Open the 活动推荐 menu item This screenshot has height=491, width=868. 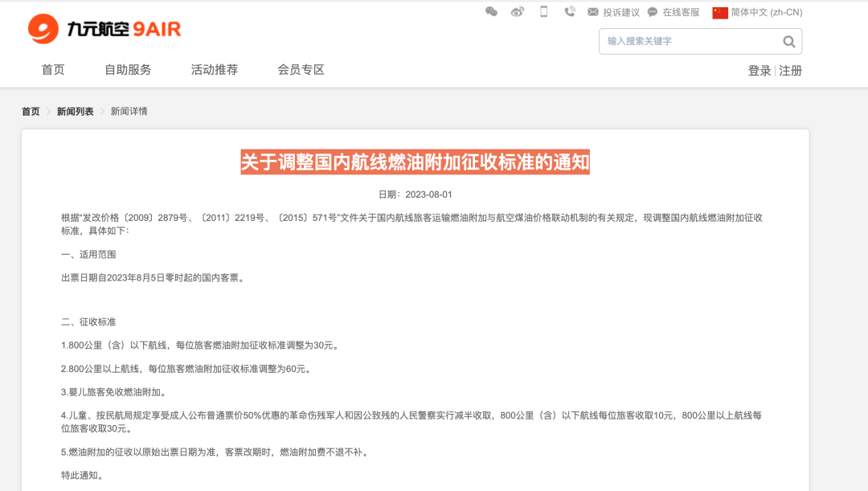[214, 69]
